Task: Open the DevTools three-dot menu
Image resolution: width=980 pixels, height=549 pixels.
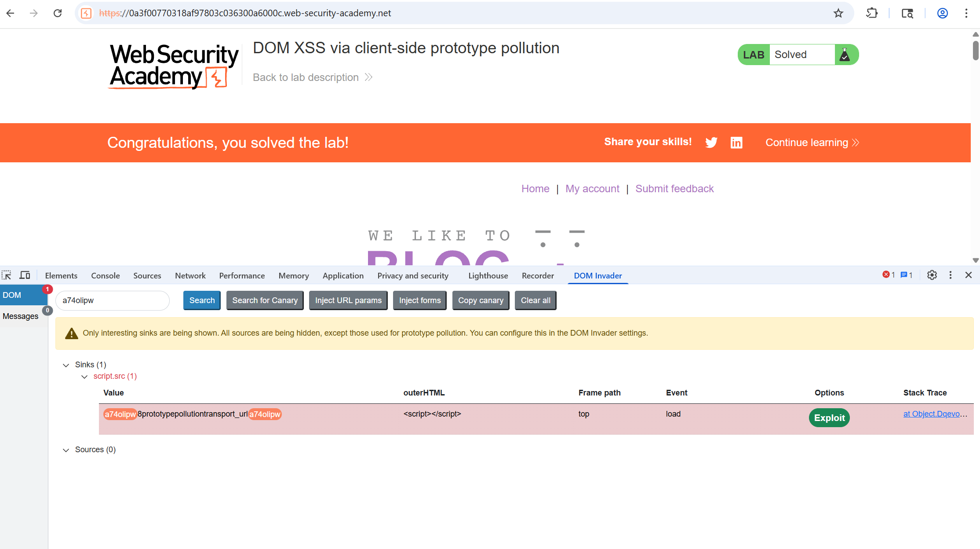Action: pos(951,275)
